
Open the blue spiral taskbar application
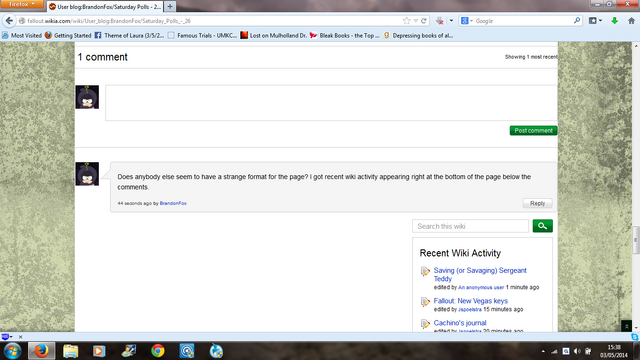[x=187, y=351]
